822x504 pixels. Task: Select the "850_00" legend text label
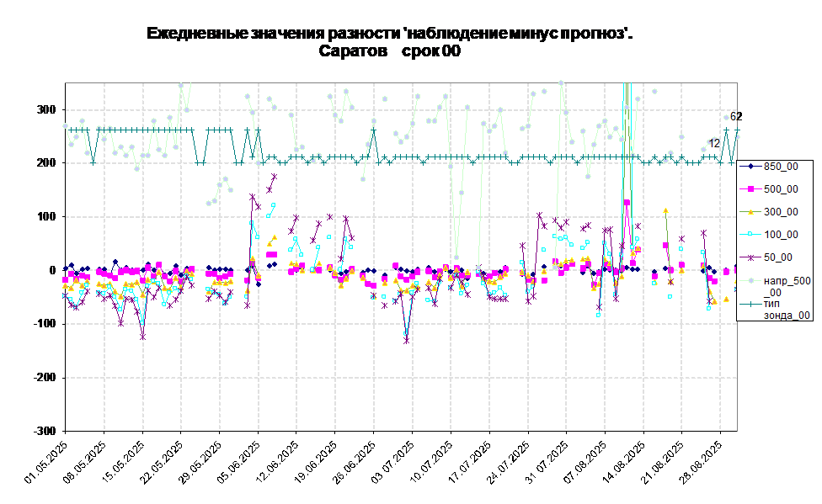[781, 167]
